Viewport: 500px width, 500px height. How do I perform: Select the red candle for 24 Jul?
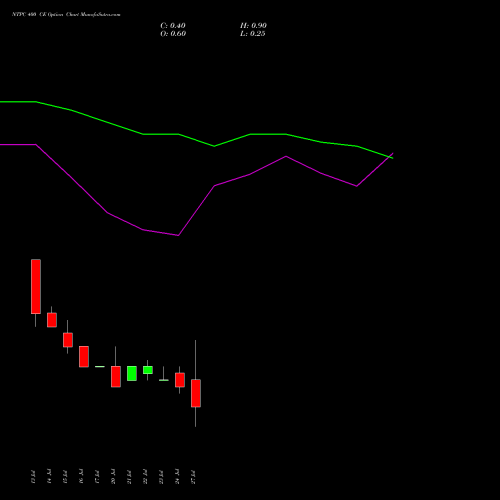[180, 380]
